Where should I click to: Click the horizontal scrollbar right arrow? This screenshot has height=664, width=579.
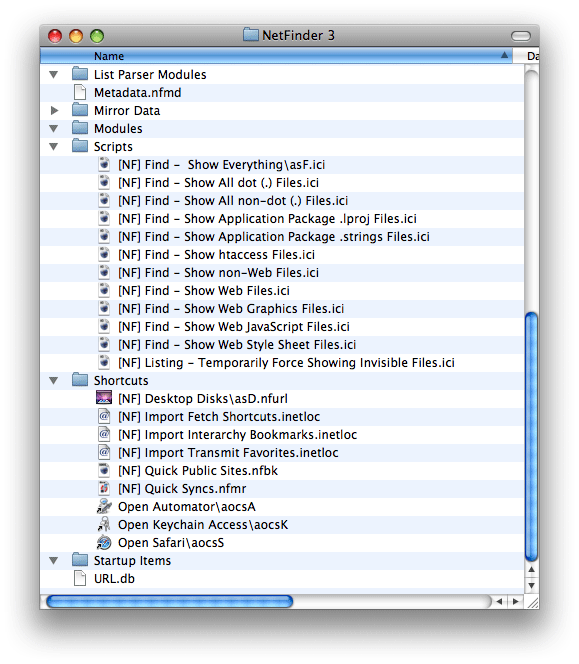515,601
